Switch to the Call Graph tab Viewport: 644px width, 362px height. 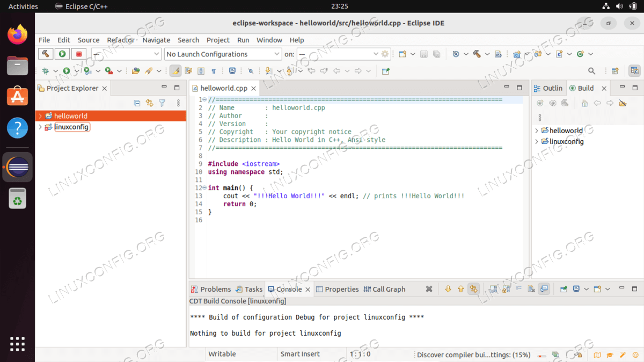384,289
